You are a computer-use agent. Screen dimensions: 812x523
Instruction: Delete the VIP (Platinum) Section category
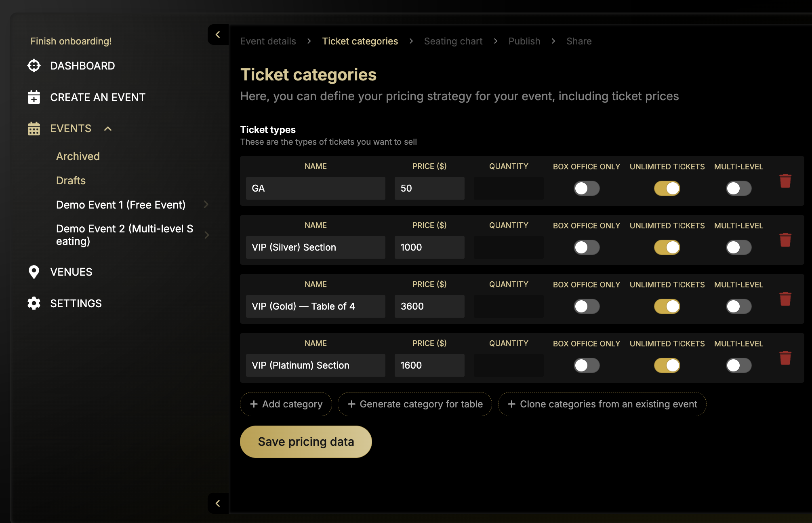click(x=785, y=358)
